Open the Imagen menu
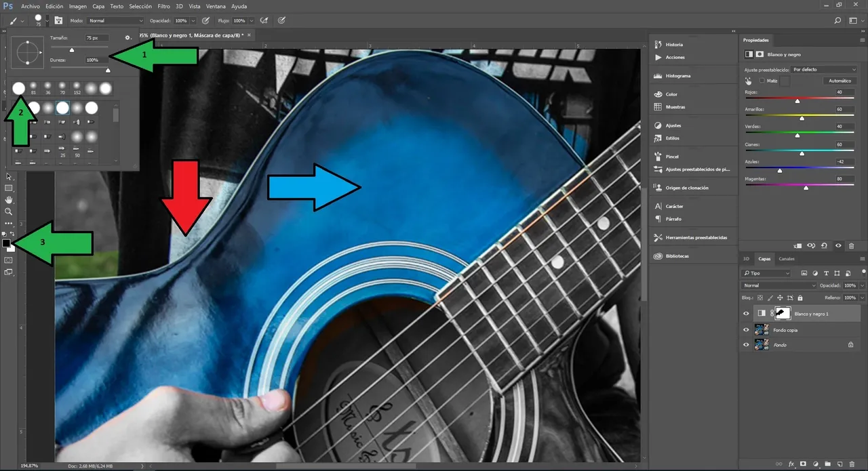 78,6
